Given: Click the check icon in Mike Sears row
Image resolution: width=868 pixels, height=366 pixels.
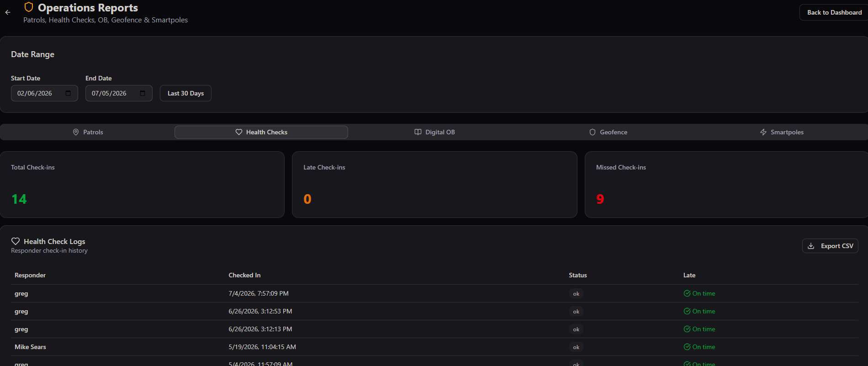Looking at the screenshot, I should click(x=687, y=347).
